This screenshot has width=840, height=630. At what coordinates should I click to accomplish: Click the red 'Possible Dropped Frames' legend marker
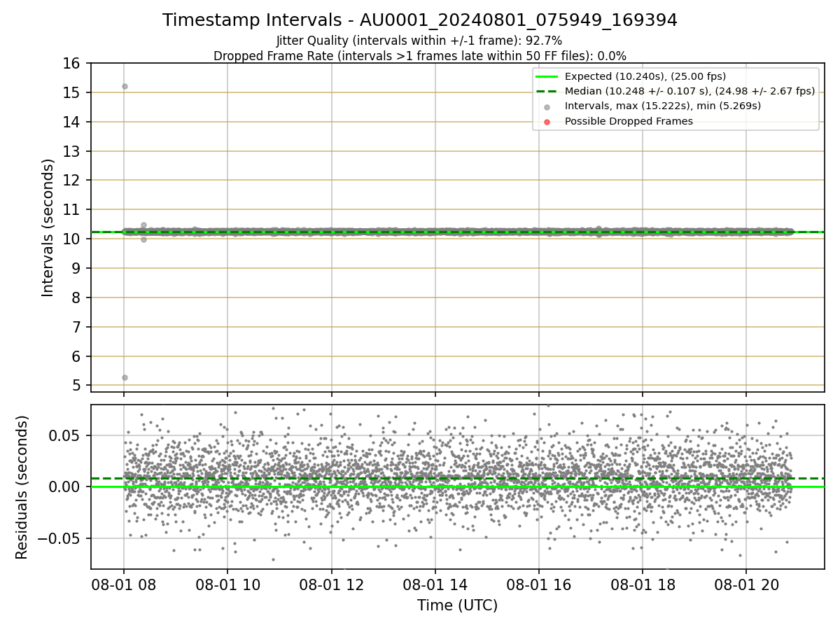[x=547, y=122]
